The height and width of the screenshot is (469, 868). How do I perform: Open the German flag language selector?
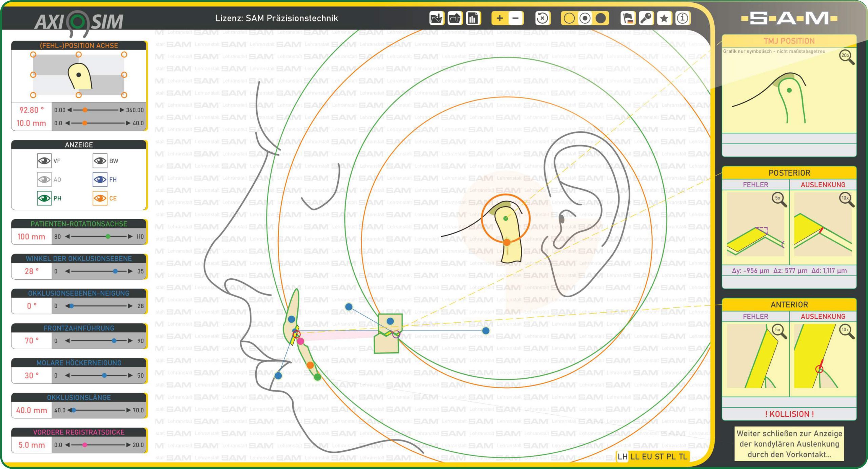(628, 18)
